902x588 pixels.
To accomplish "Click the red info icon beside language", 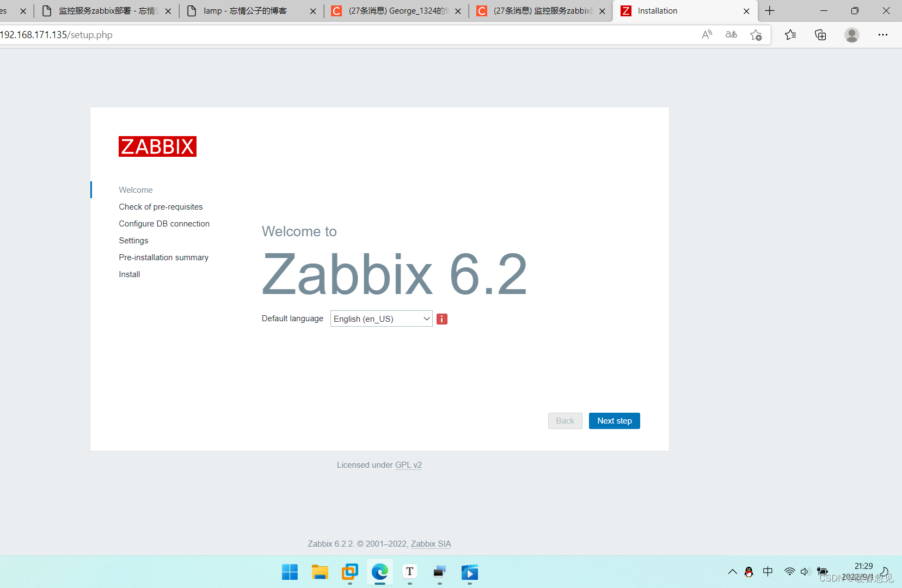I will click(442, 319).
